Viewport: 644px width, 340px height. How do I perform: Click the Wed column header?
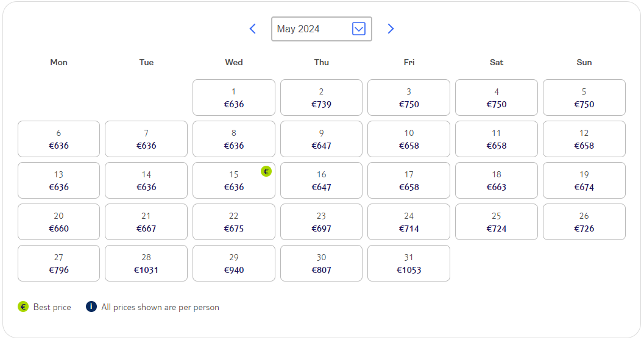[x=234, y=62]
